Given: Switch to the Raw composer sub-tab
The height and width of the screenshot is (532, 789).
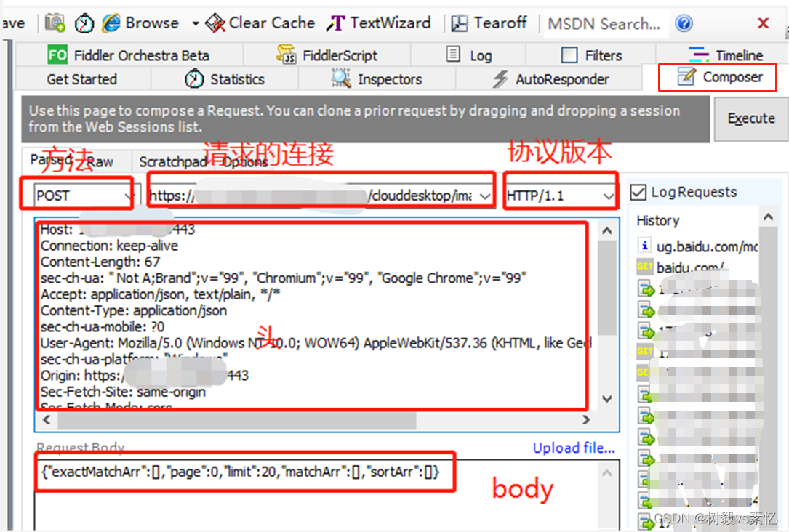Looking at the screenshot, I should (x=100, y=162).
